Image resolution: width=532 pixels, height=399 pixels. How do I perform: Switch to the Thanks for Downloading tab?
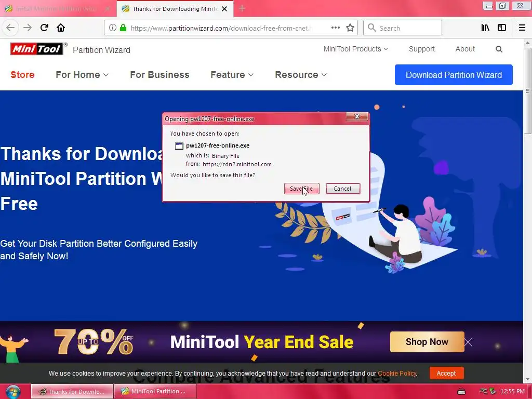coord(175,9)
